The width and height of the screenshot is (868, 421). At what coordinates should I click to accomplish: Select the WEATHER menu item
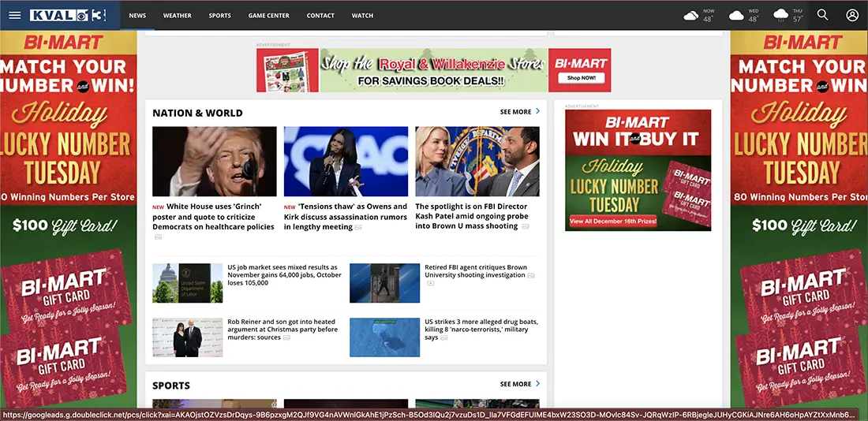point(177,16)
